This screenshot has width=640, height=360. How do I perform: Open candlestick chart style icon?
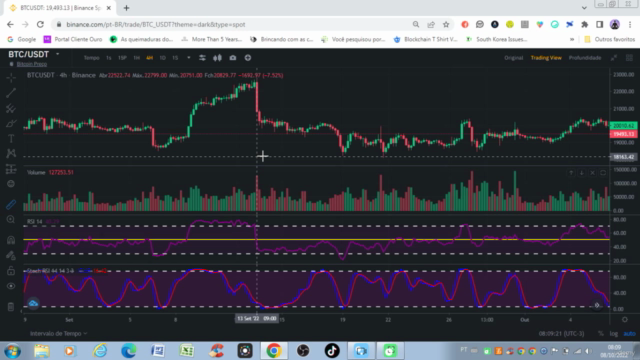218,58
